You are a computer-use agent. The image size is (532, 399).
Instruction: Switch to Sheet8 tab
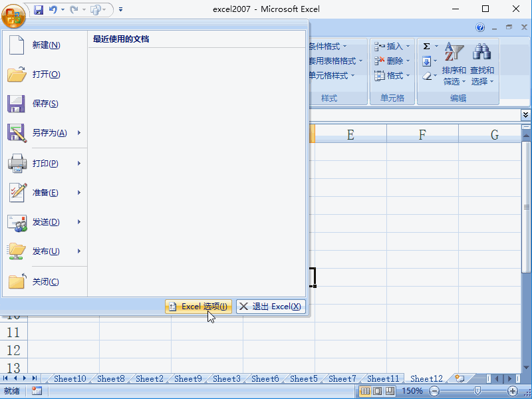(x=110, y=378)
